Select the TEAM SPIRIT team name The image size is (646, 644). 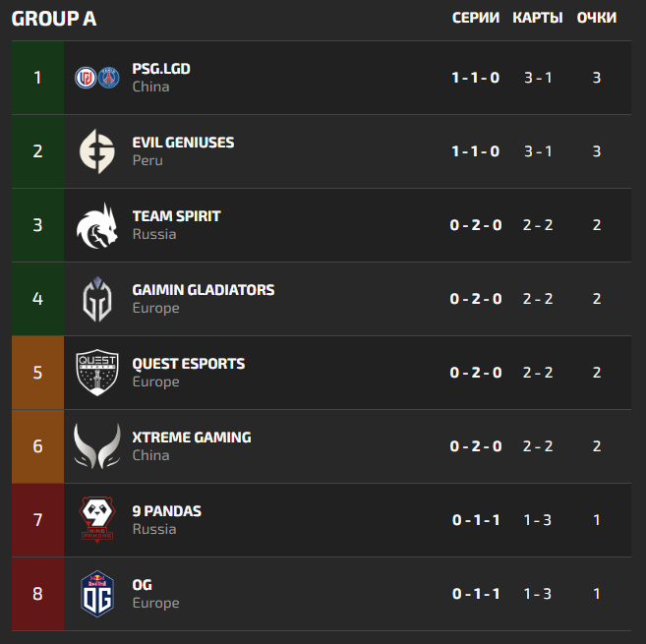(176, 216)
